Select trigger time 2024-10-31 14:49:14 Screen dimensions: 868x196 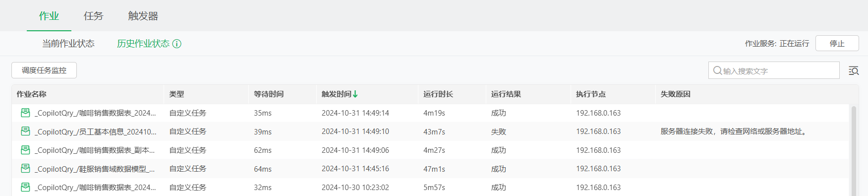[x=355, y=113]
